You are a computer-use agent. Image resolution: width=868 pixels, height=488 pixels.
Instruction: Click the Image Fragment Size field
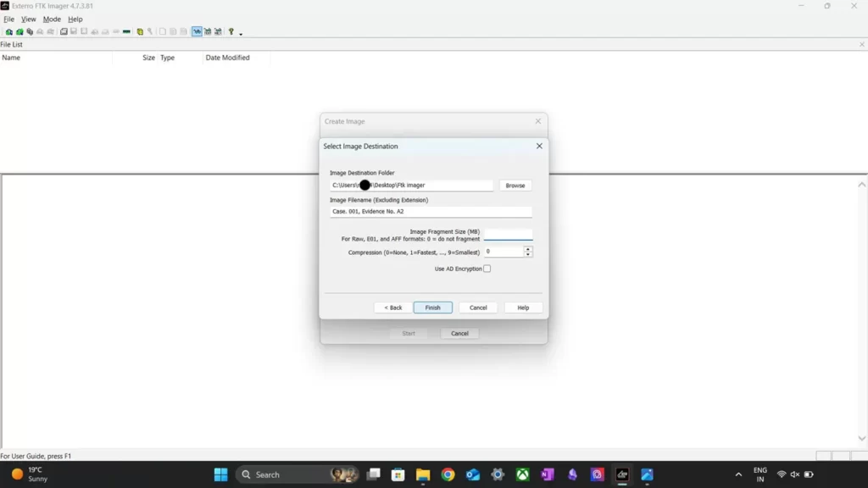[508, 235]
